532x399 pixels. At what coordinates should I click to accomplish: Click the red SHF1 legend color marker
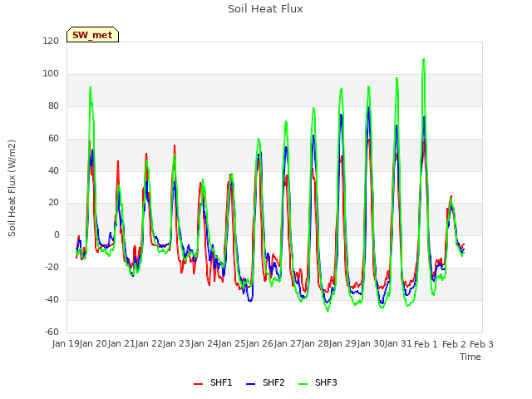pos(198,384)
